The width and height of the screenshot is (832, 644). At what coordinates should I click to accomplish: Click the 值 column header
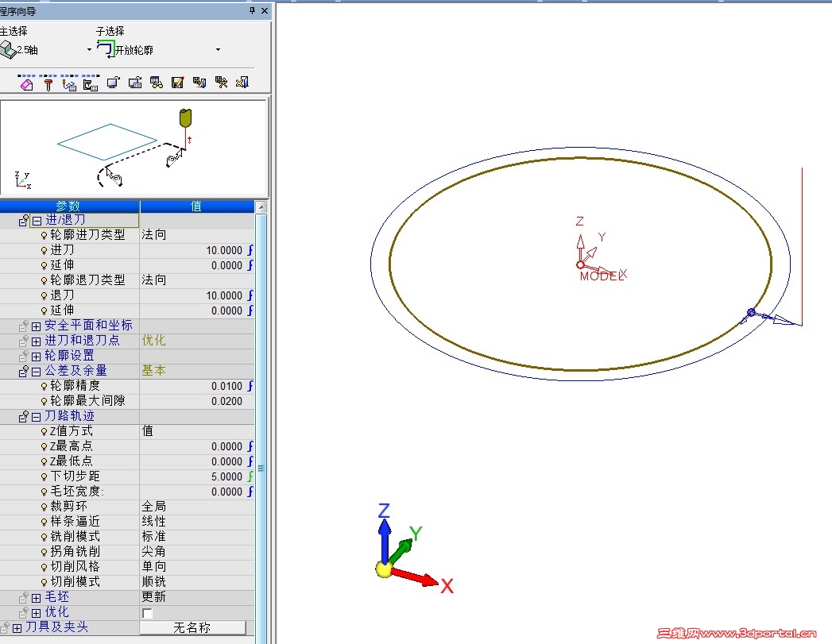(x=197, y=206)
